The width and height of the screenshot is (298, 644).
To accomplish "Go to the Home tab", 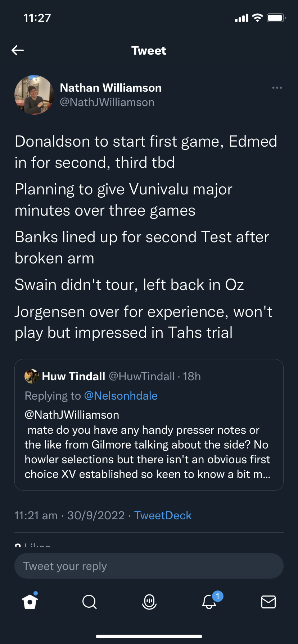I will (x=30, y=601).
